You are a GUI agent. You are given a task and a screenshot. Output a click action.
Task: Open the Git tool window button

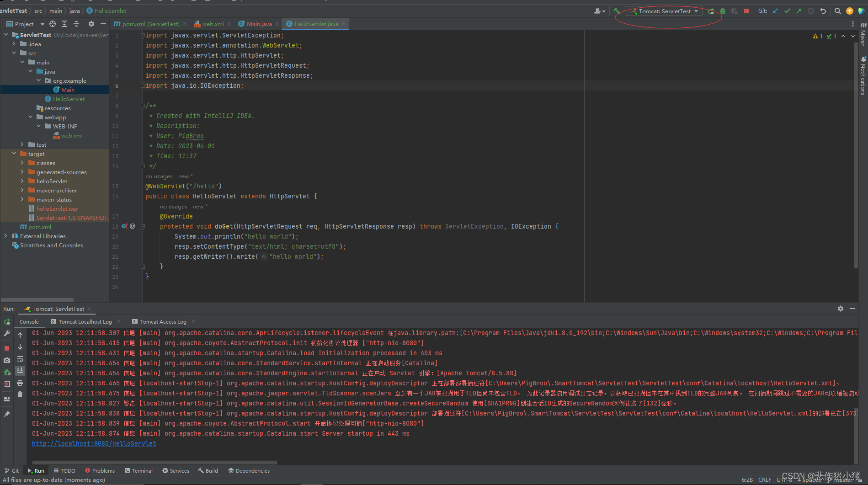[12, 471]
